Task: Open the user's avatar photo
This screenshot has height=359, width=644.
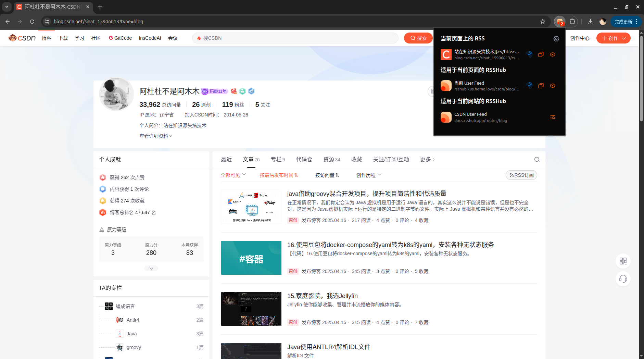Action: coord(116,94)
